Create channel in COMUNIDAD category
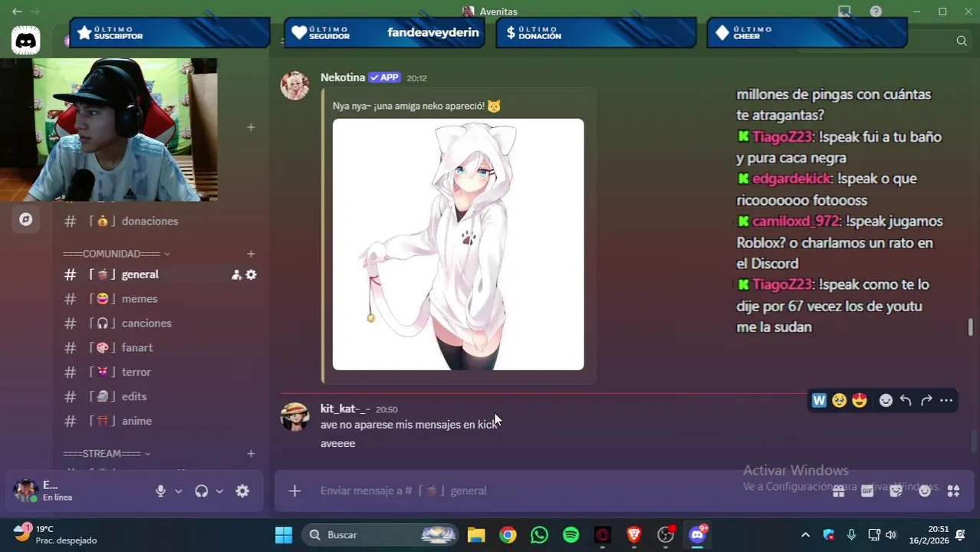 coord(251,254)
